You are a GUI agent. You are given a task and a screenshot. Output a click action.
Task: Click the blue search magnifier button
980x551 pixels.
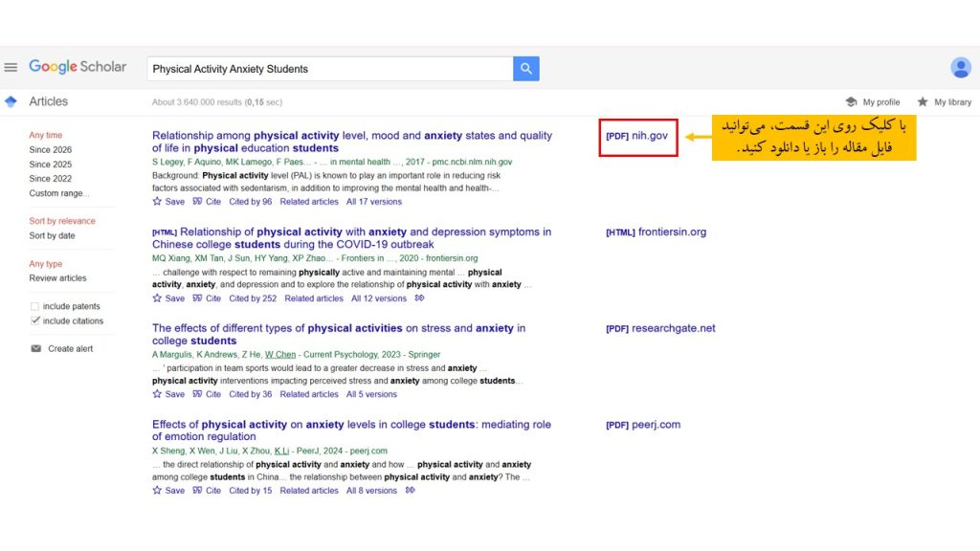(x=526, y=69)
